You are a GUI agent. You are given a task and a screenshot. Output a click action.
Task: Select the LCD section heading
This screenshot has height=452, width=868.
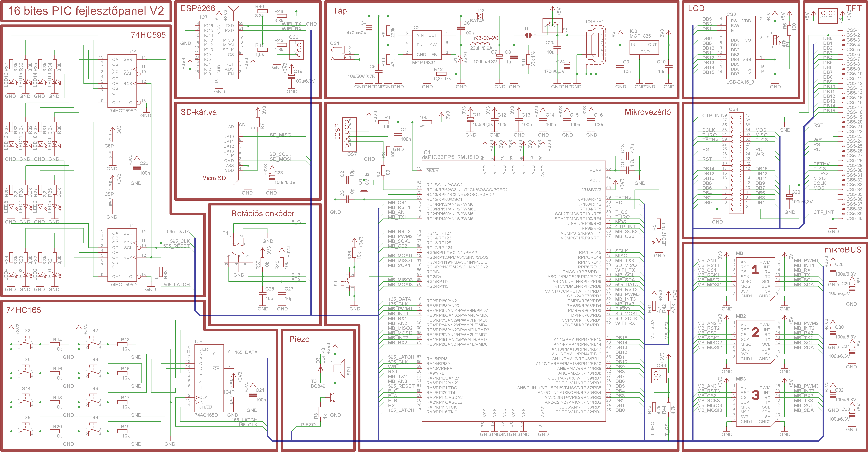coord(696,8)
